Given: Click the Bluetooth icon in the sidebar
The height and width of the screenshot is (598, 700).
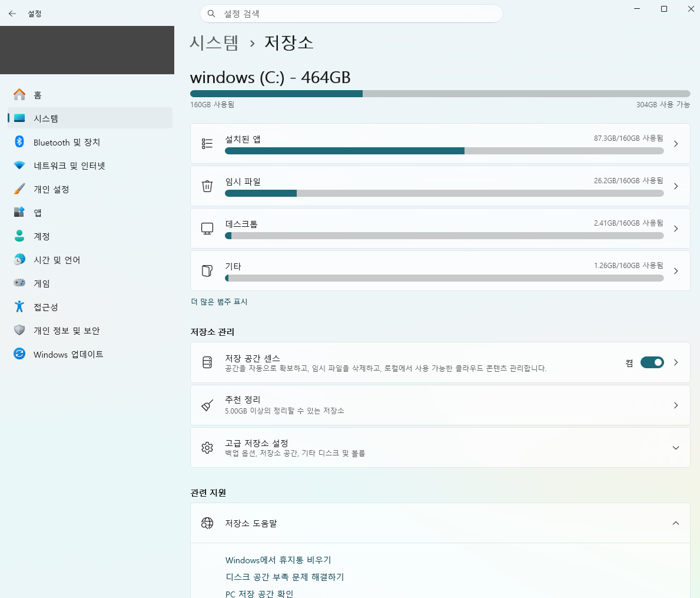Looking at the screenshot, I should 19,142.
